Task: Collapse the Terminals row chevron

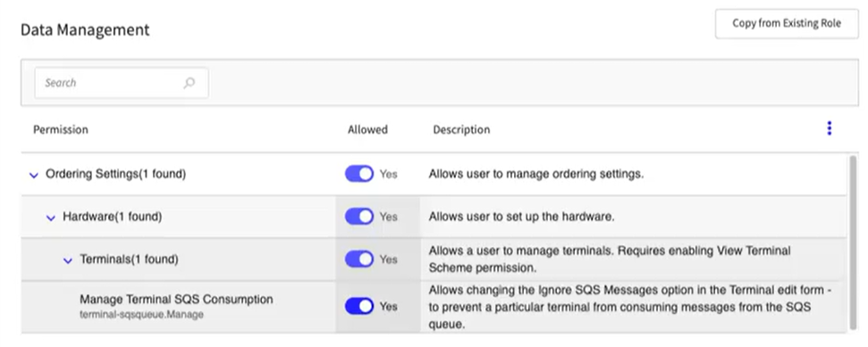Action: [68, 260]
